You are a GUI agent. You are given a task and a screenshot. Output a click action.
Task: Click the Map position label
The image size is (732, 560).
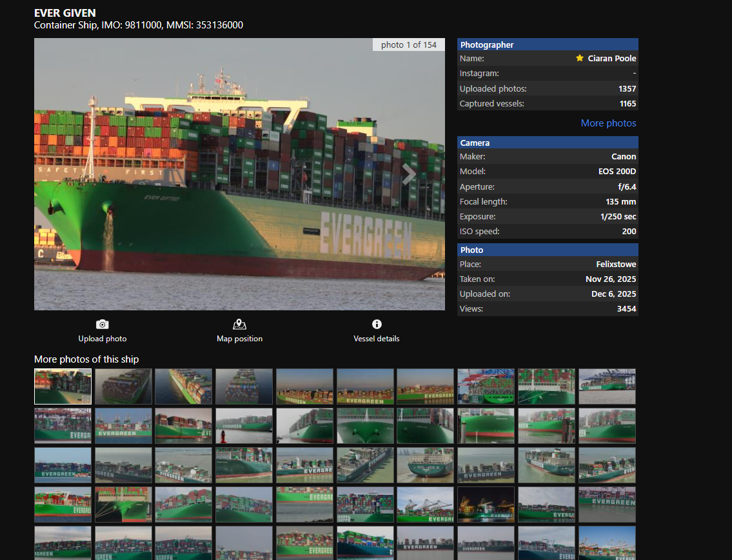239,339
